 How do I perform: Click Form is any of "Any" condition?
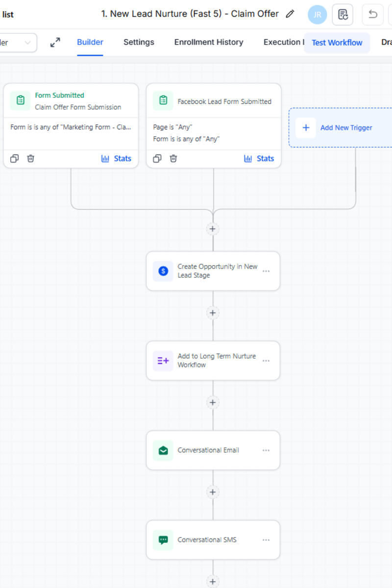coord(186,139)
